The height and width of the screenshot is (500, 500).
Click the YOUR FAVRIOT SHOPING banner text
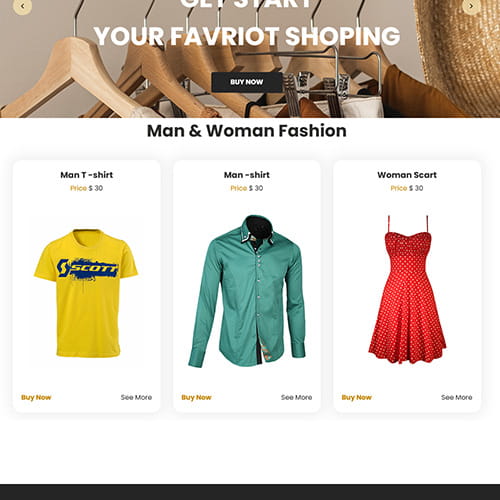(x=247, y=36)
